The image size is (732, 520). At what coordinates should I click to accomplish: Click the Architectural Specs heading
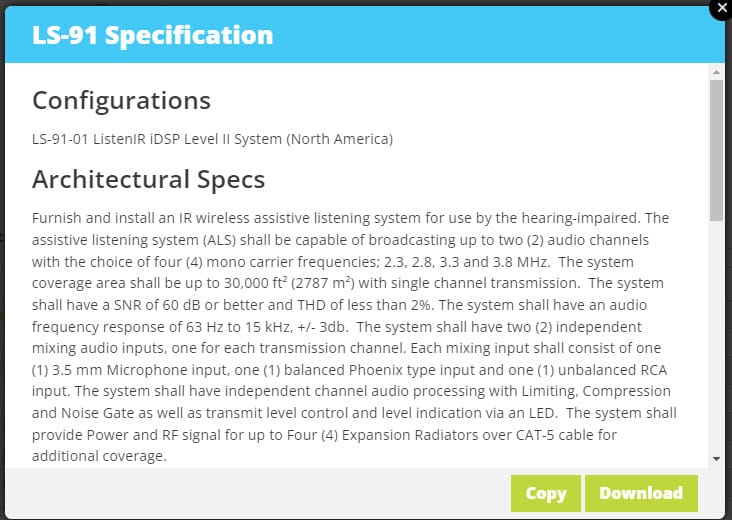coord(148,179)
